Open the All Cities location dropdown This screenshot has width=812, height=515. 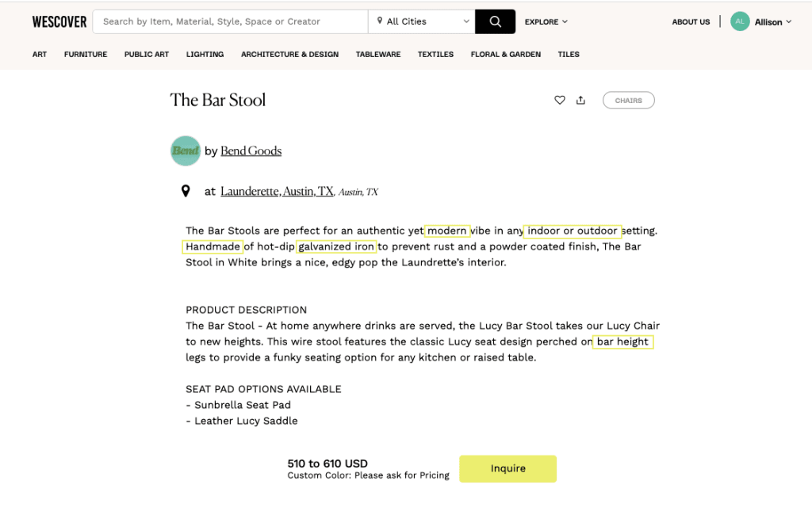click(422, 21)
